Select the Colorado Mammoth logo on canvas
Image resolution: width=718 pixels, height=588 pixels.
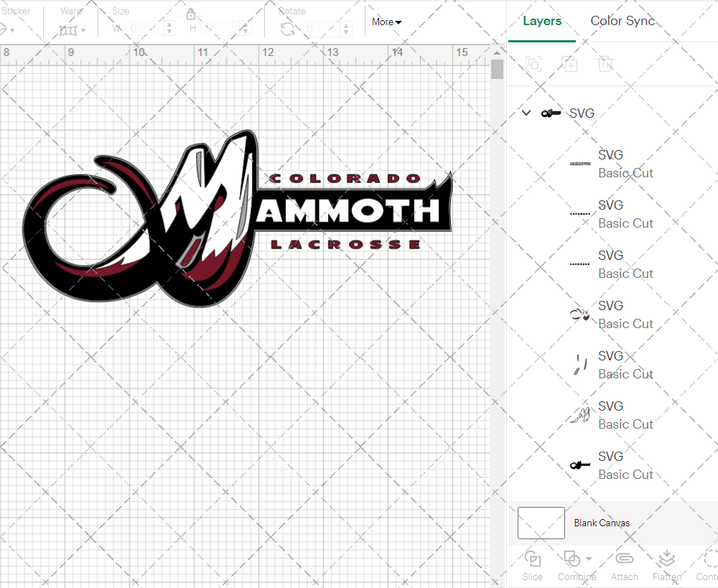click(x=237, y=218)
